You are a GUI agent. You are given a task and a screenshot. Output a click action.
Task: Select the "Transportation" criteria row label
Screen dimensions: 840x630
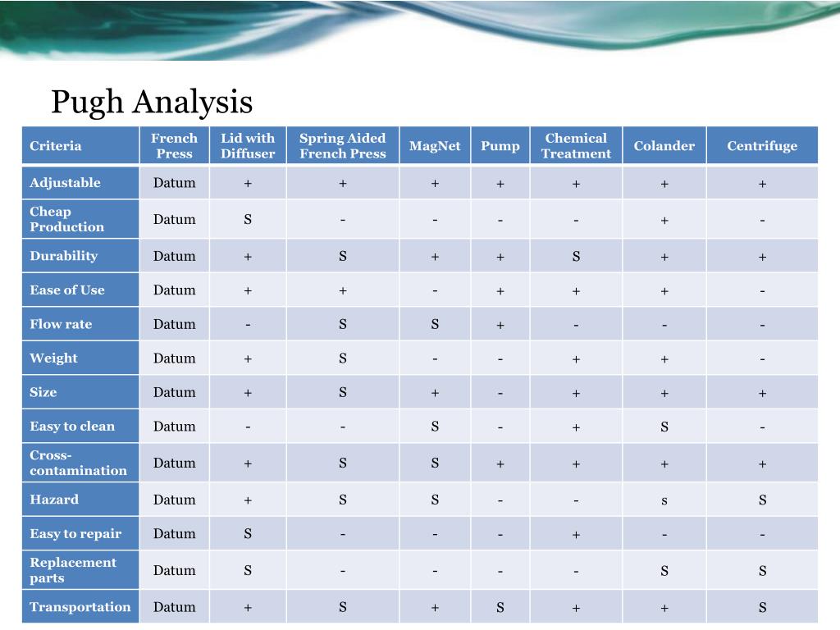pos(80,607)
